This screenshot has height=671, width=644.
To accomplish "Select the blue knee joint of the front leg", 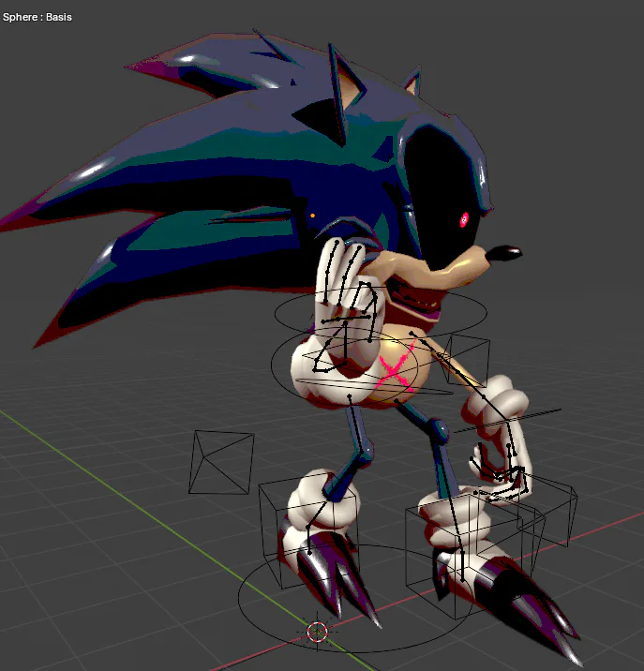I will (440, 430).
